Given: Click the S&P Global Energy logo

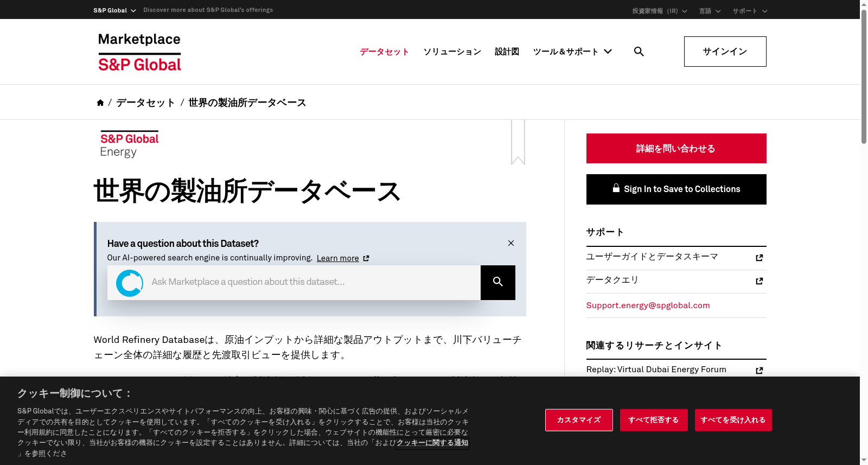Looking at the screenshot, I should coord(129,144).
